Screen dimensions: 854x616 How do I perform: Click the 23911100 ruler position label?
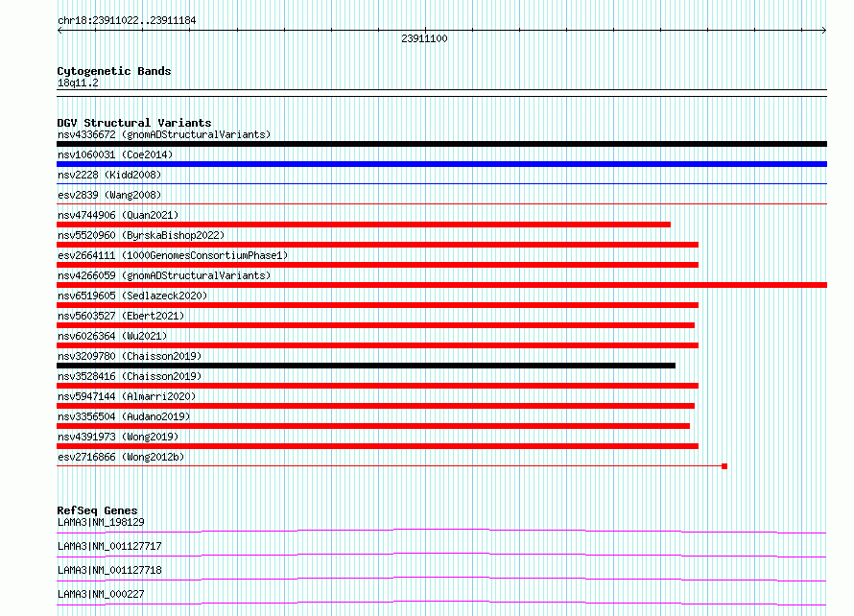point(424,38)
